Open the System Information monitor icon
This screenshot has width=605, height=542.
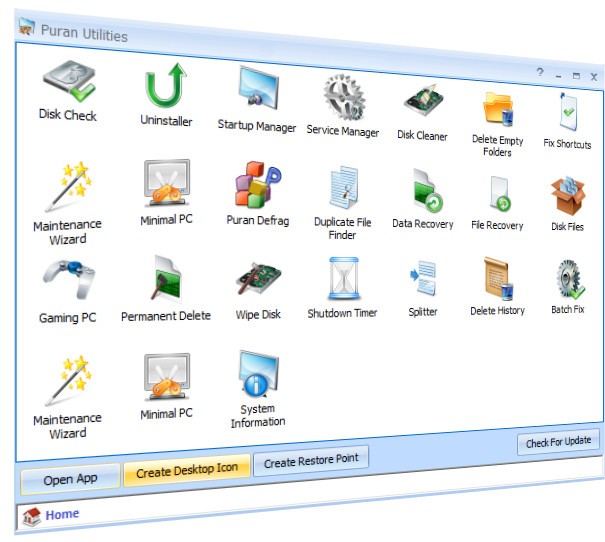259,374
